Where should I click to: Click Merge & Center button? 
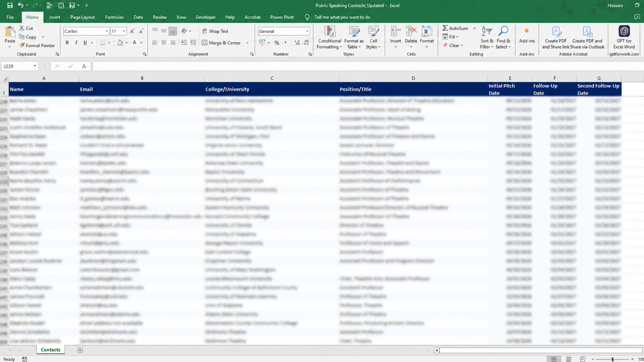tap(221, 43)
